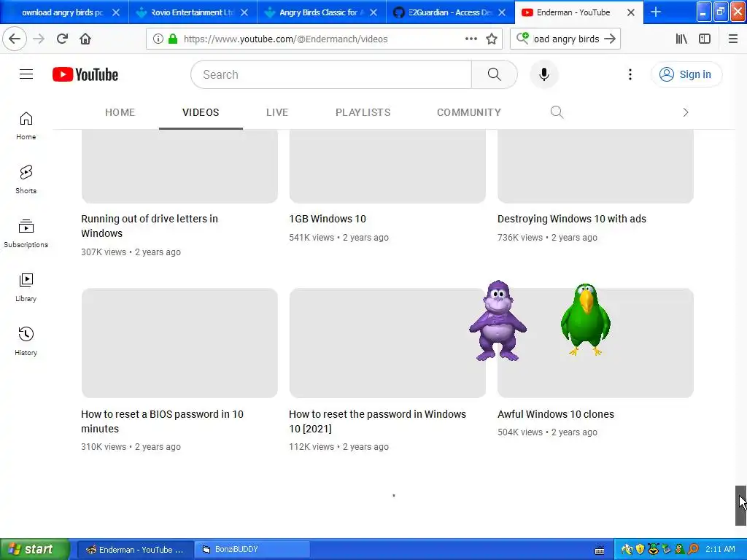The width and height of the screenshot is (747, 560).
Task: Click the angry birds browser search box
Action: (x=566, y=39)
